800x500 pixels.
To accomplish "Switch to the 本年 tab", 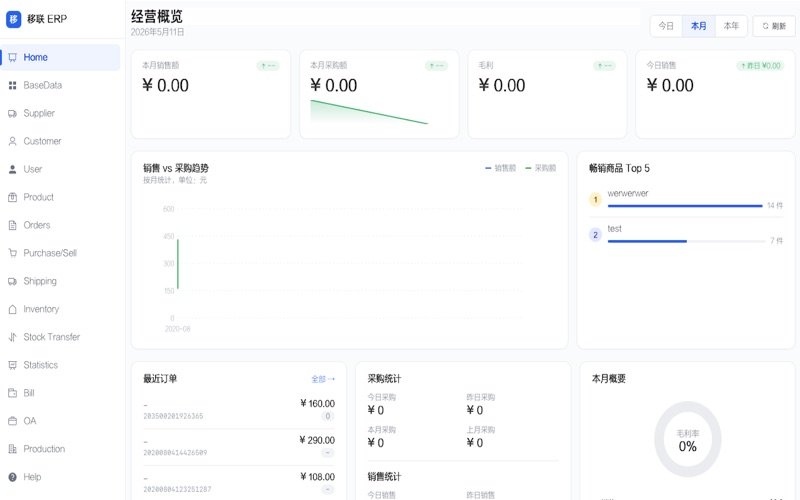I will click(731, 26).
